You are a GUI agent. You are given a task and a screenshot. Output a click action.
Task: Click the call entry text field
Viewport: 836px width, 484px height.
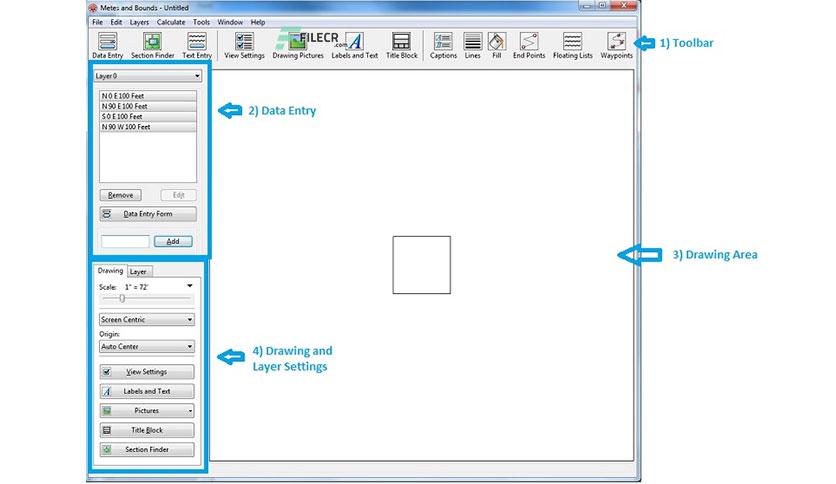click(x=125, y=241)
